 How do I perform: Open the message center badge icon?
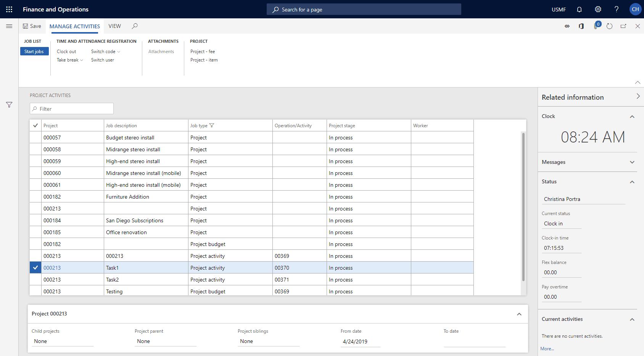click(x=597, y=26)
